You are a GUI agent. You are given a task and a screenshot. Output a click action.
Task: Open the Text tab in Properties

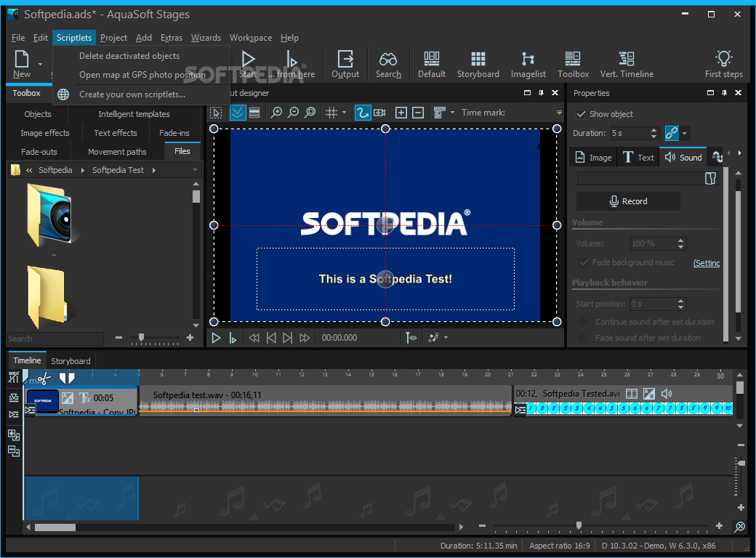[x=638, y=158]
